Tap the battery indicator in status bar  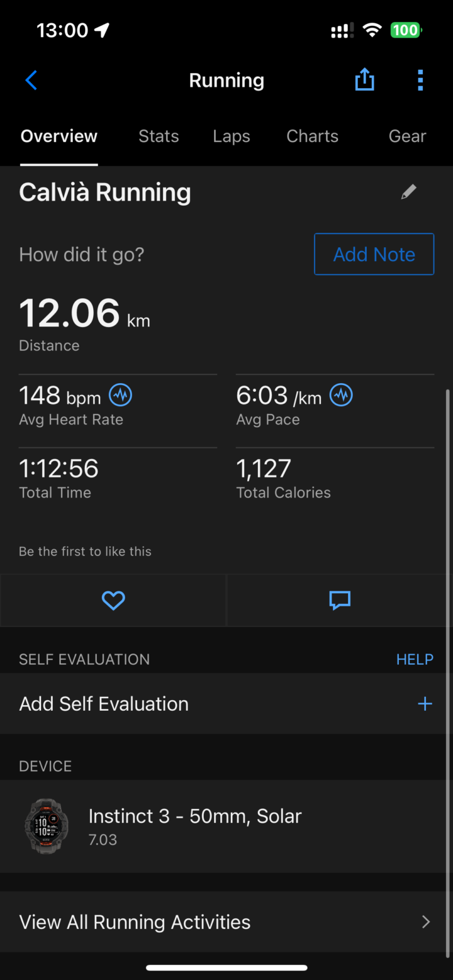pos(406,30)
